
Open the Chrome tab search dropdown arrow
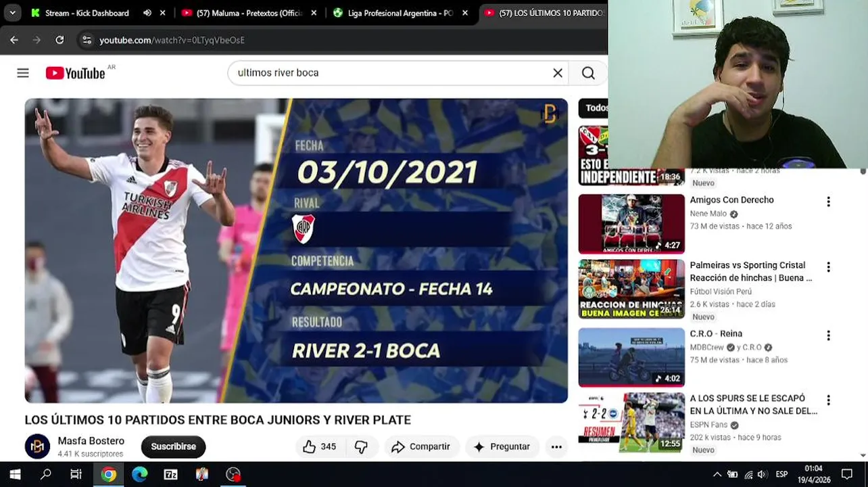[x=12, y=13]
